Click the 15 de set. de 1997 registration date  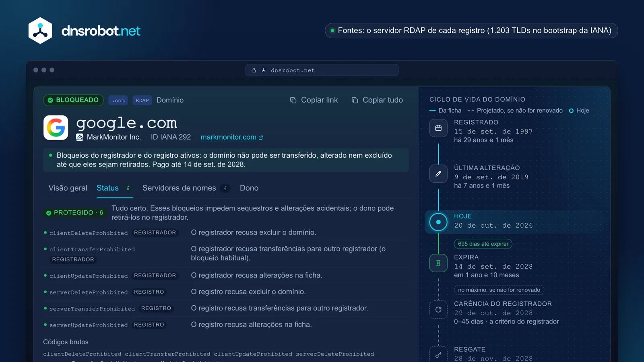(x=493, y=132)
